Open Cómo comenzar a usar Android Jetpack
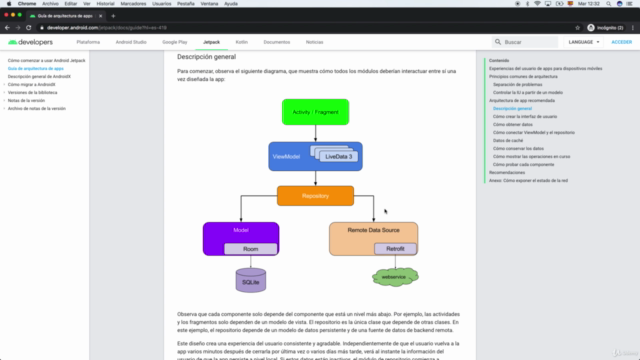The height and width of the screenshot is (360, 640). (47, 60)
